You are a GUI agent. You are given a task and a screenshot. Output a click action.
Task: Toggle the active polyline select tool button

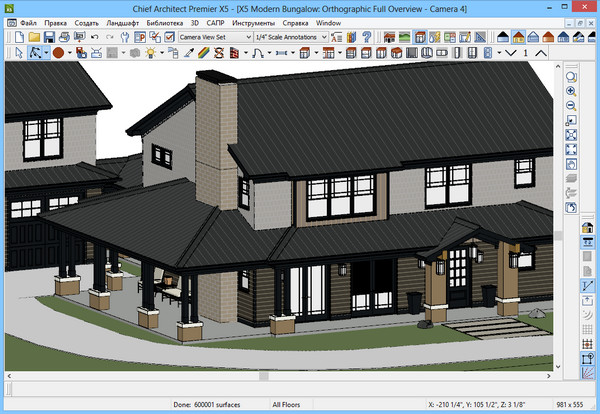coord(35,53)
